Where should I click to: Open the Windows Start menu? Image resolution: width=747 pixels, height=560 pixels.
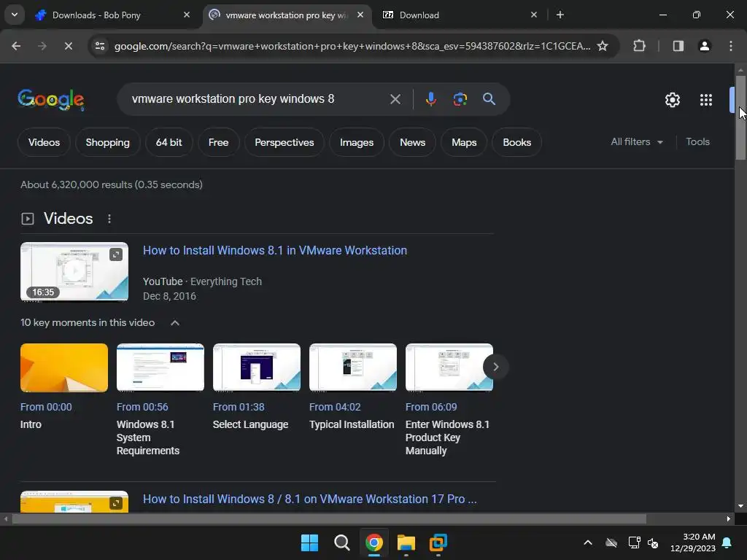click(x=309, y=542)
